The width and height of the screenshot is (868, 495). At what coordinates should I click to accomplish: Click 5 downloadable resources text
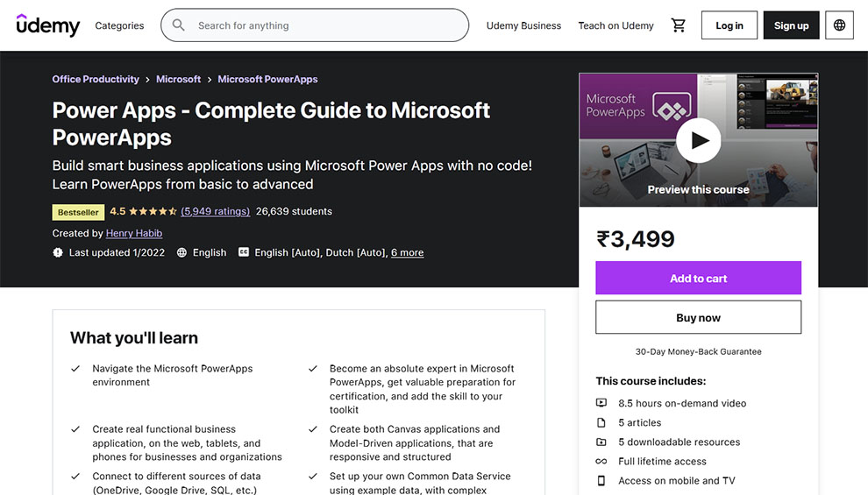[679, 442]
